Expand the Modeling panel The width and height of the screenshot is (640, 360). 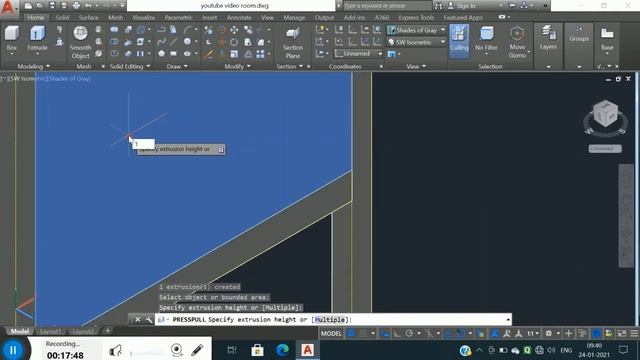pos(33,66)
